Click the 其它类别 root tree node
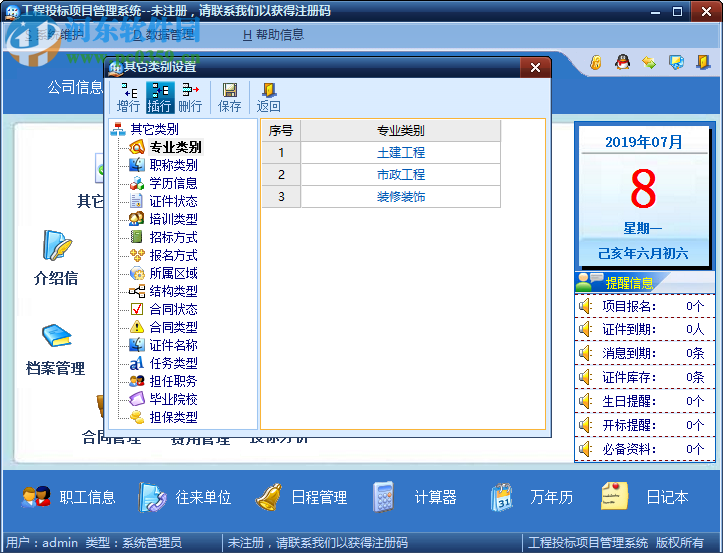The height and width of the screenshot is (553, 723). click(x=154, y=129)
